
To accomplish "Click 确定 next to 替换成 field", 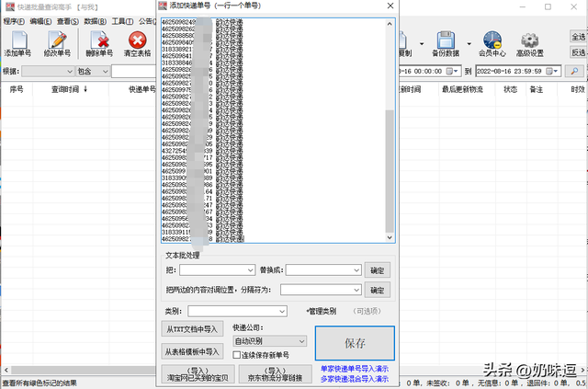I will pos(378,270).
